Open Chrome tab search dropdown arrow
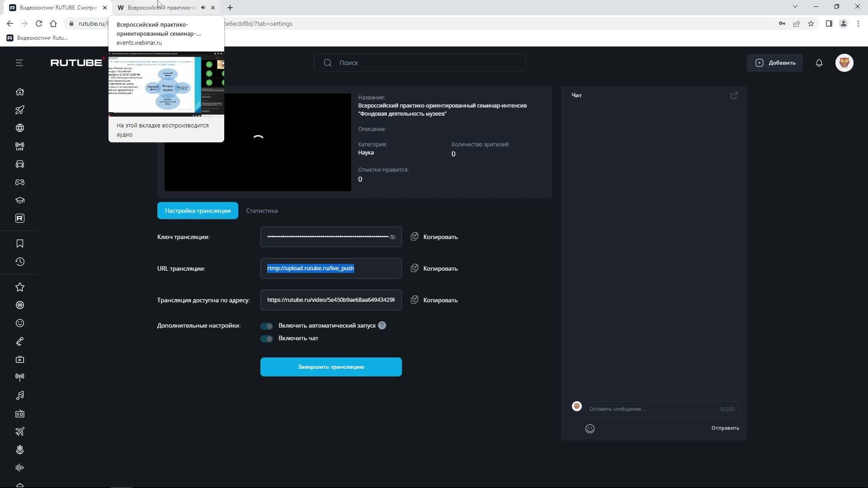The width and height of the screenshot is (868, 488). pos(795,7)
